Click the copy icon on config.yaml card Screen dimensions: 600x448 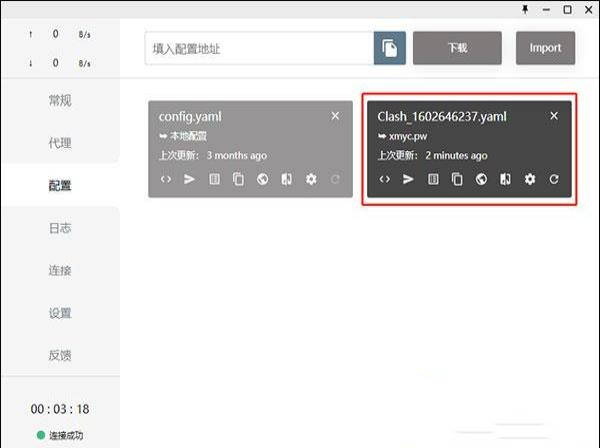click(x=239, y=179)
